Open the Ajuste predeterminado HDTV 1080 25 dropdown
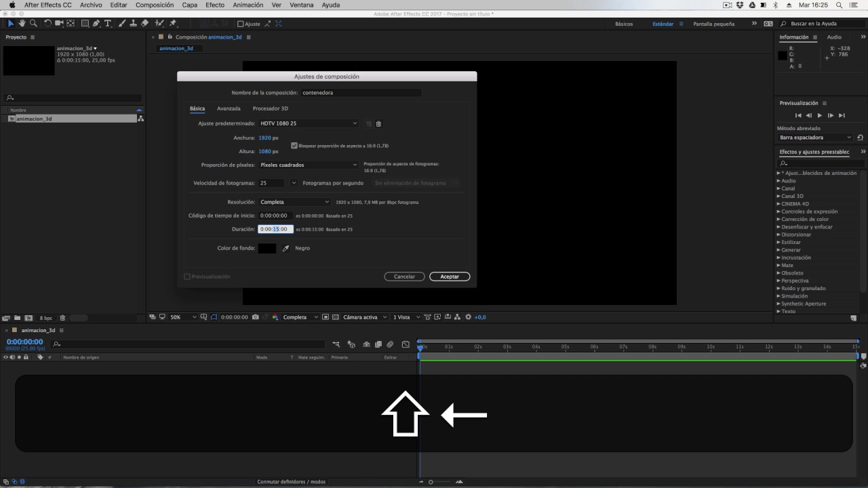Screen dimensions: 868x488 pos(309,123)
